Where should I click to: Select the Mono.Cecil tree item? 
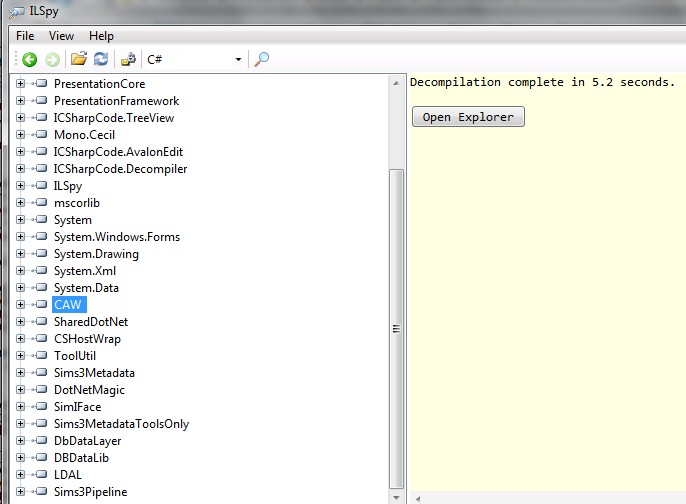coord(84,135)
